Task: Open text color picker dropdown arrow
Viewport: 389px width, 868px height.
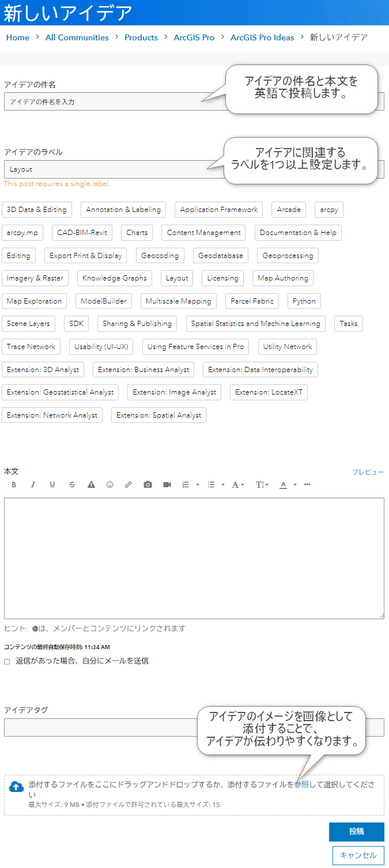Action: 295,485
